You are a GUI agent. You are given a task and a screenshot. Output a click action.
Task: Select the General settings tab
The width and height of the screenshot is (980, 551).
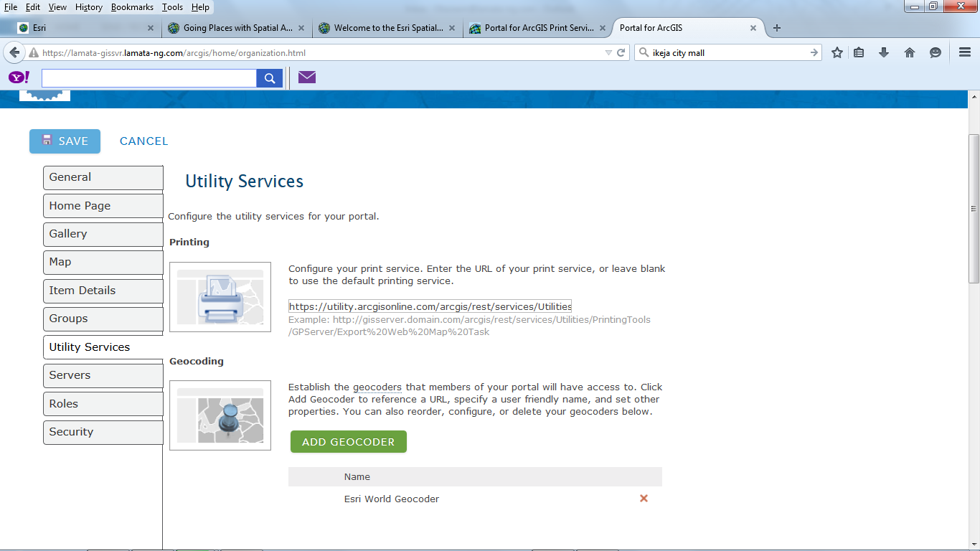tap(103, 178)
